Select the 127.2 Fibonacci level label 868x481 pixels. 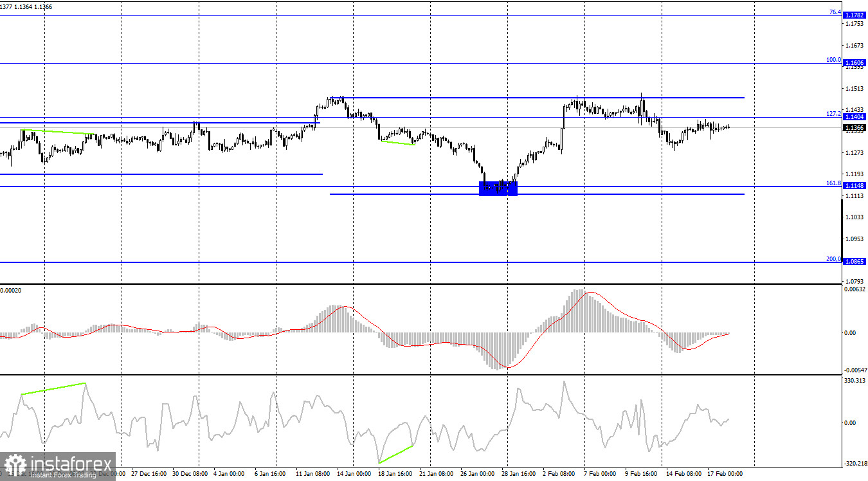(833, 114)
